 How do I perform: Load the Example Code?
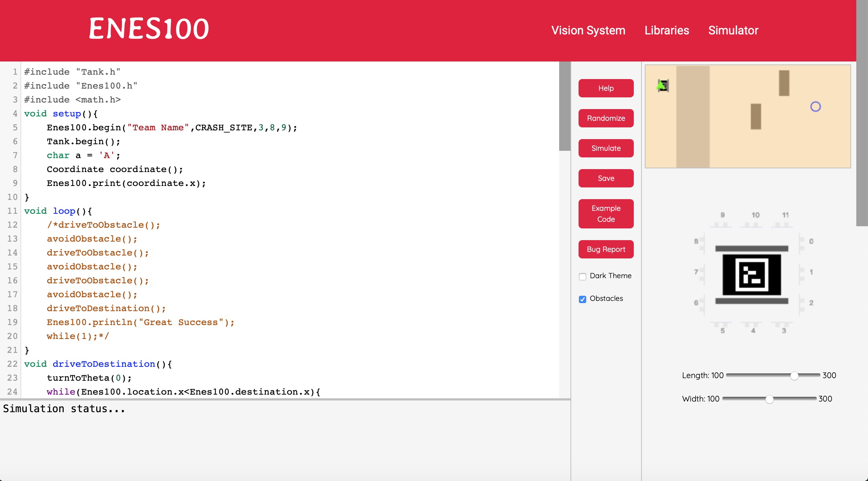tap(606, 214)
